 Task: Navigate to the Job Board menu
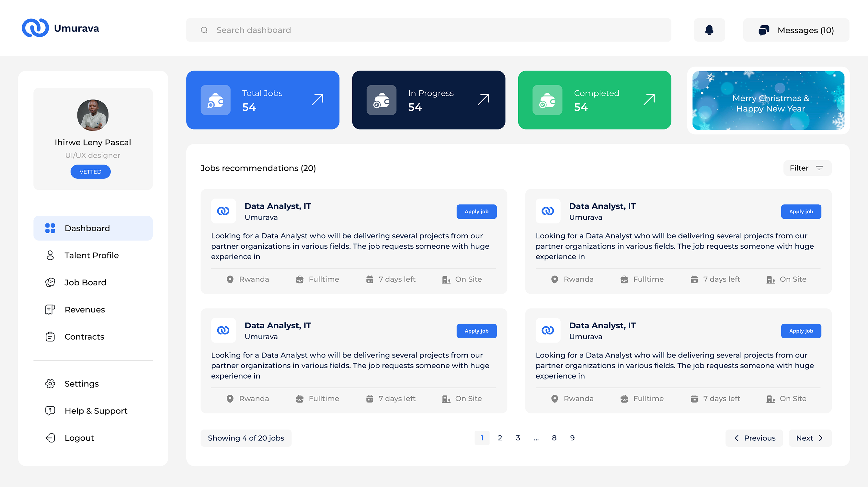coord(85,282)
